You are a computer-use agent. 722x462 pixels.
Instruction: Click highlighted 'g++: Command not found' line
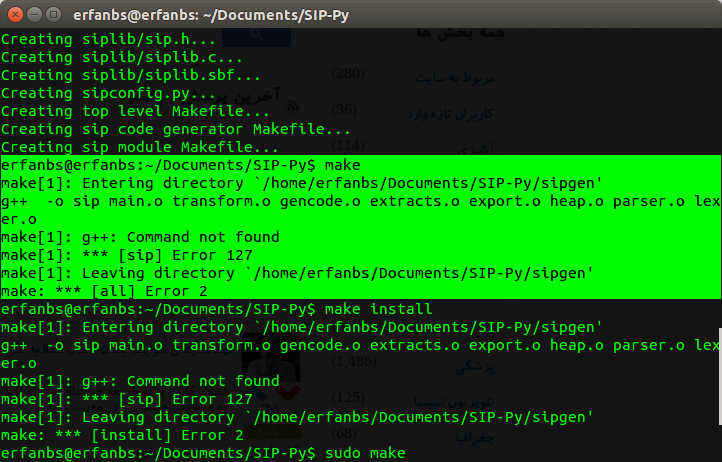(140, 237)
